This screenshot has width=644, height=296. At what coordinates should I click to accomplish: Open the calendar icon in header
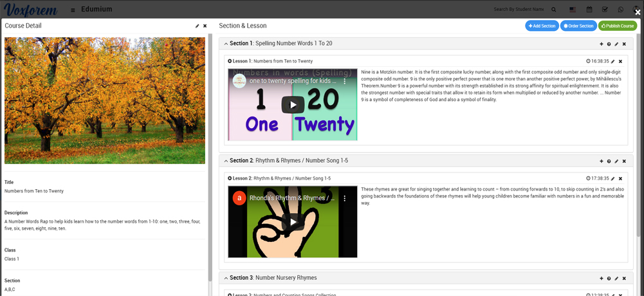[589, 10]
